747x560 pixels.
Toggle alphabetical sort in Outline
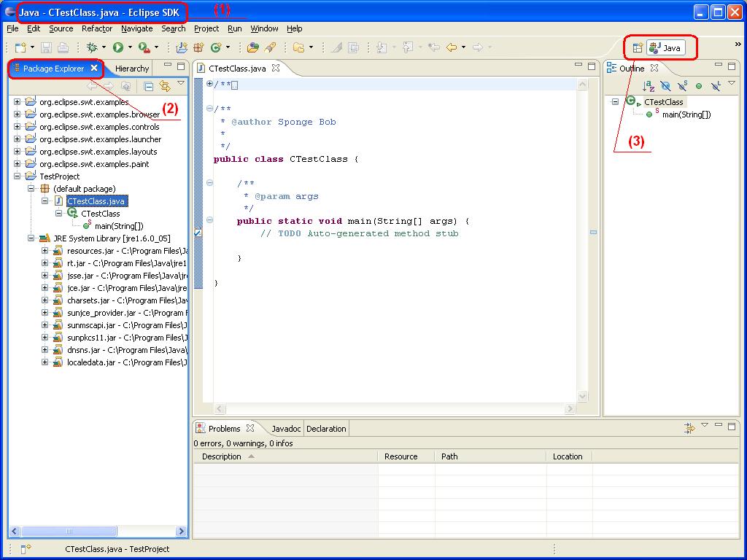click(649, 86)
